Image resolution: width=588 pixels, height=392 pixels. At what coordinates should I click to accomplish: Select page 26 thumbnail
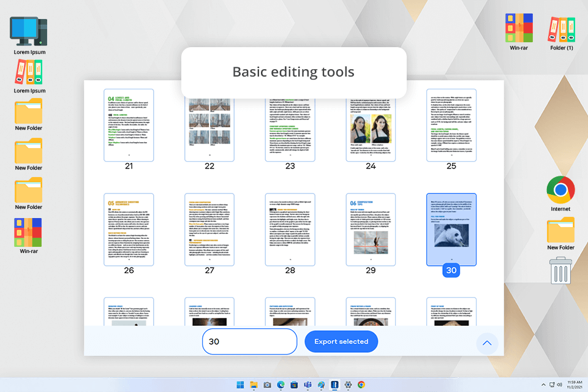click(x=129, y=230)
